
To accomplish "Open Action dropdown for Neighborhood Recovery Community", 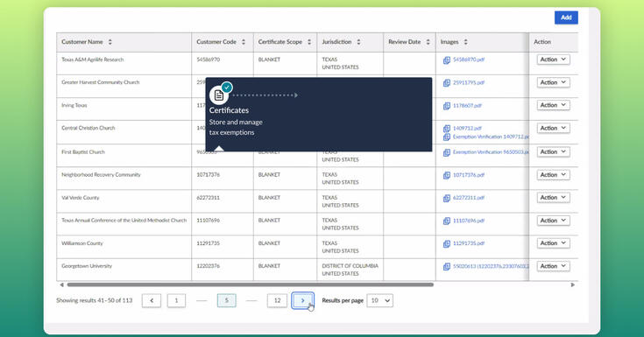I will (553, 175).
